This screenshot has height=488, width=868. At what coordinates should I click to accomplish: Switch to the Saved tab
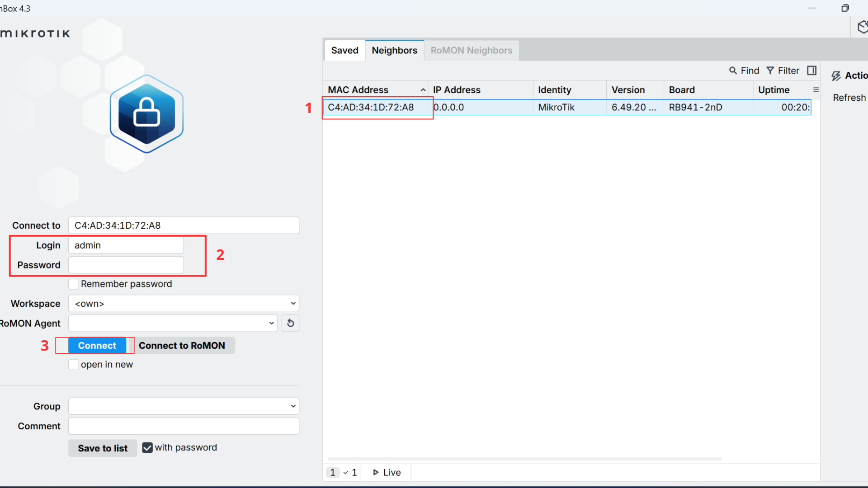click(x=344, y=51)
